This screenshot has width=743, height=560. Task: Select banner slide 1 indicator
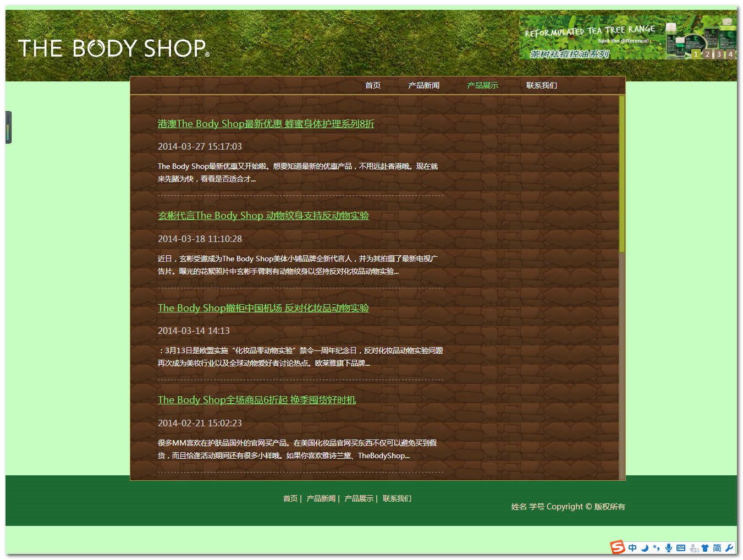696,54
